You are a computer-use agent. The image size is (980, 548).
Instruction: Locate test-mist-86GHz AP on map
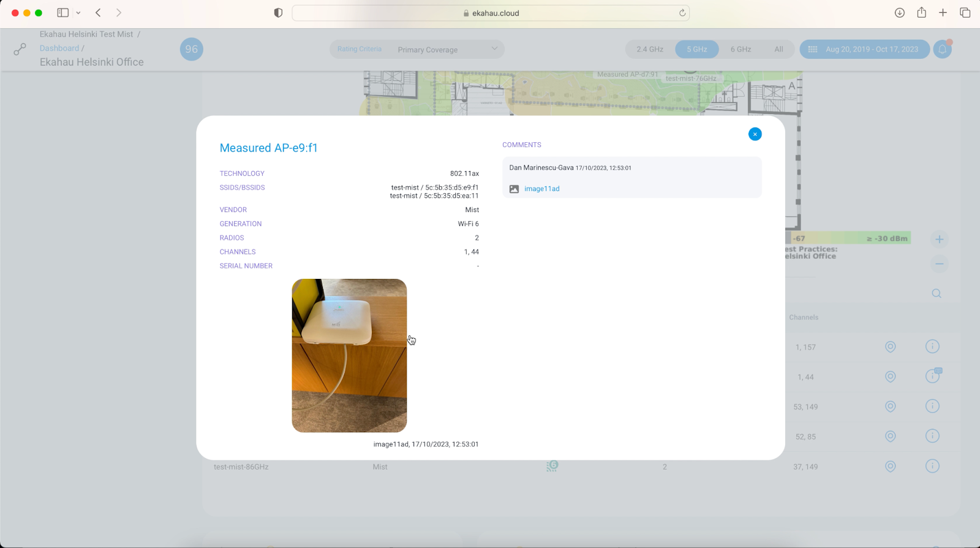pyautogui.click(x=890, y=466)
